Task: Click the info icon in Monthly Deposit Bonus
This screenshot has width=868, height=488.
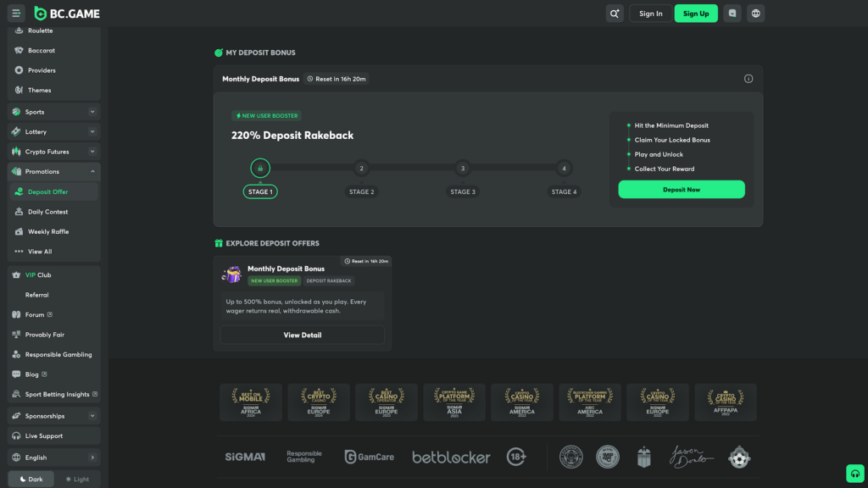Action: coord(748,79)
